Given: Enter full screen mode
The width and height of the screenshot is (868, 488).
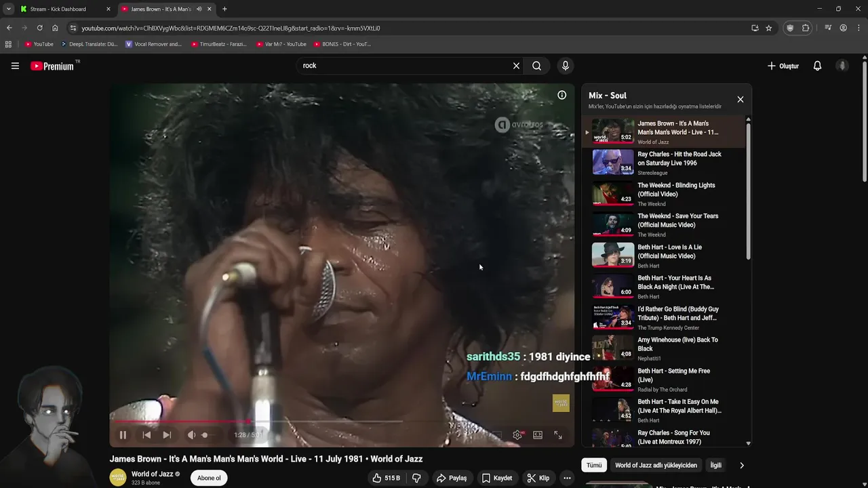Looking at the screenshot, I should click(x=558, y=435).
